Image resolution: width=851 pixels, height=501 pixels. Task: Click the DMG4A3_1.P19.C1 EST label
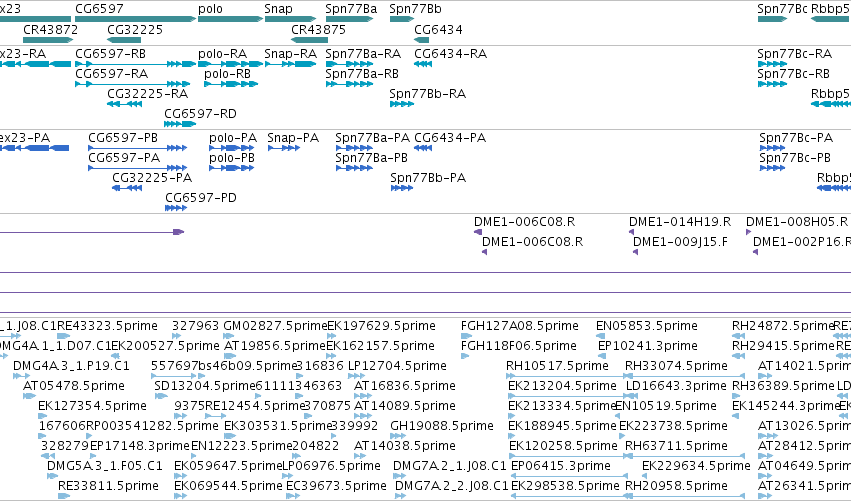(71, 366)
